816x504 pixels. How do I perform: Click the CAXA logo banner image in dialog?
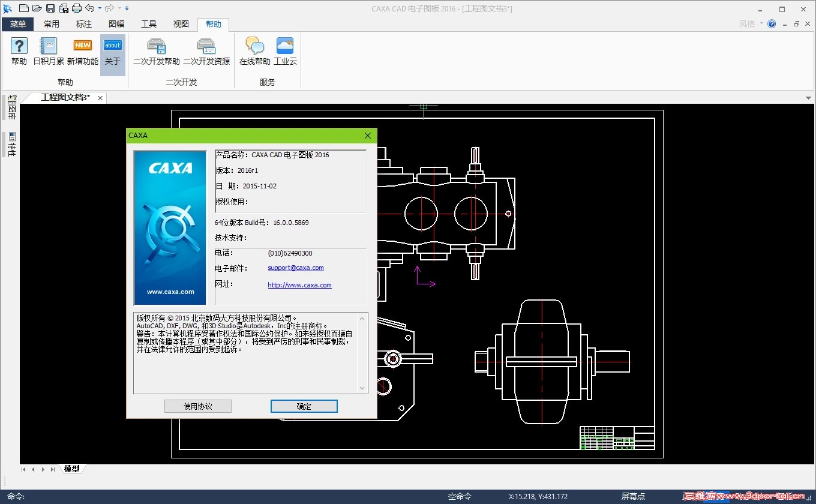point(170,227)
